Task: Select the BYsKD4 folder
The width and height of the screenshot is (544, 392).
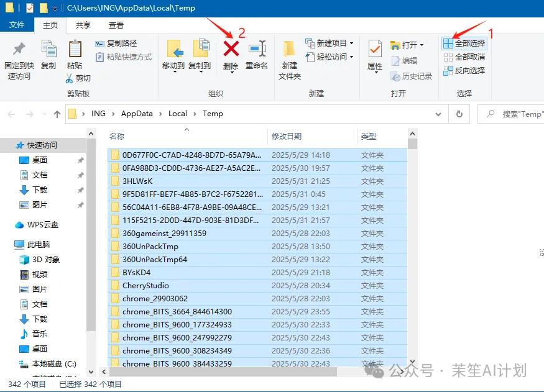Action: point(257,273)
